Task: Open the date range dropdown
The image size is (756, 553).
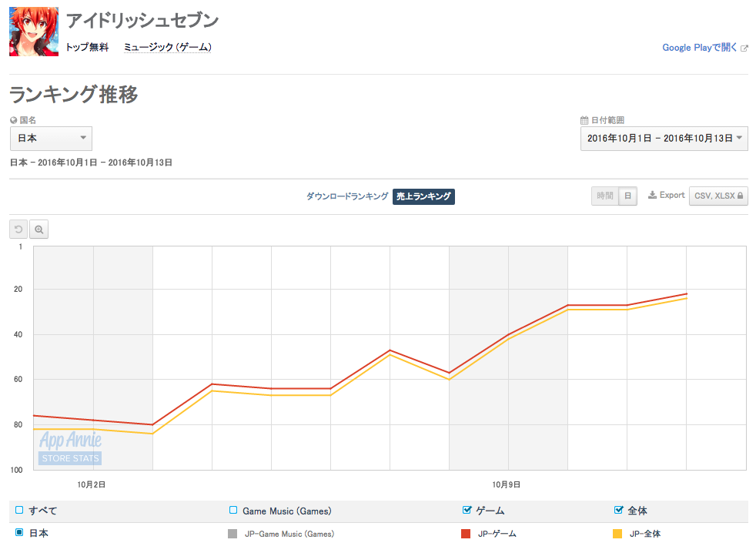Action: click(x=664, y=139)
